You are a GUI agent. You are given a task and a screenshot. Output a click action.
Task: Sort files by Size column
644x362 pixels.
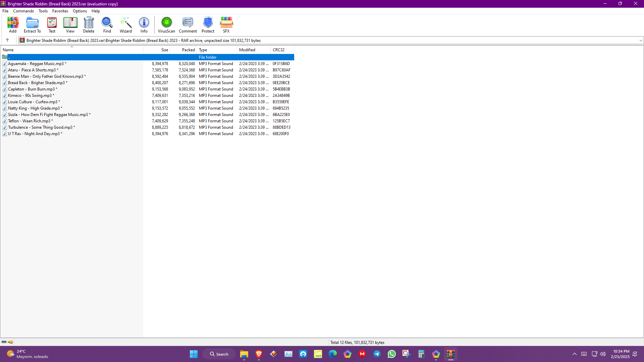pos(157,50)
